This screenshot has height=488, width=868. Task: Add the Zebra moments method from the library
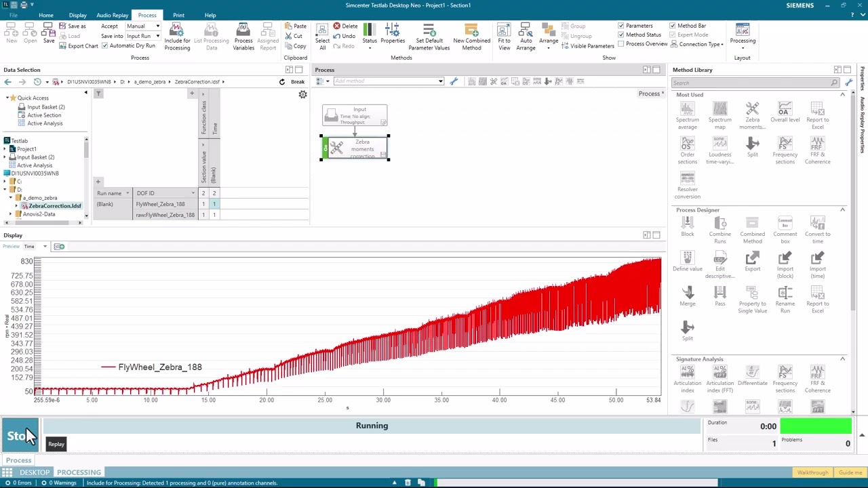pyautogui.click(x=752, y=115)
